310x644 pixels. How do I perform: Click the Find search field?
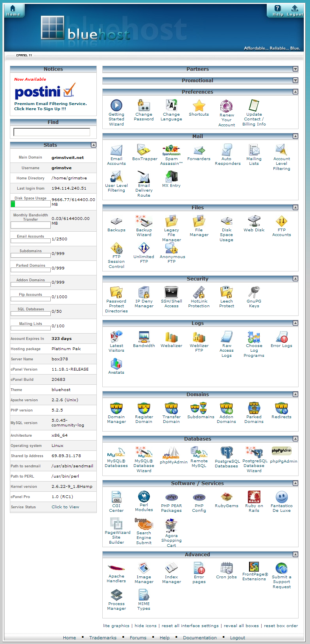(x=52, y=132)
